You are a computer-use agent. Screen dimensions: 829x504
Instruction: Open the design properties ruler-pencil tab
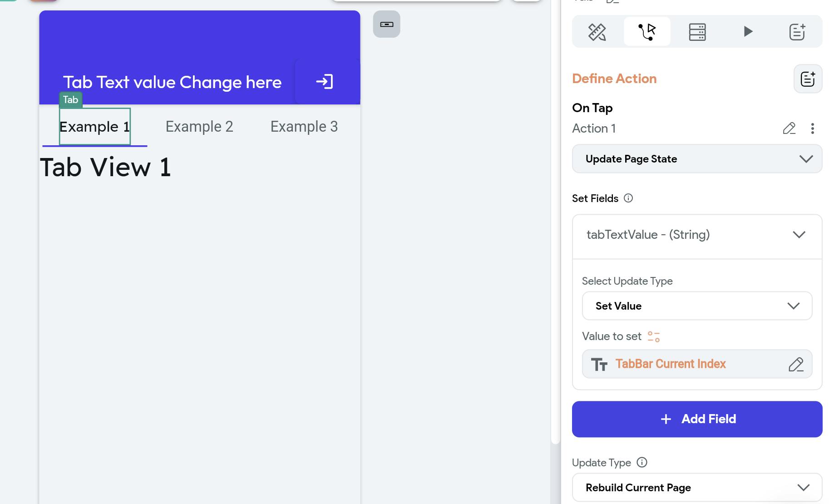[x=597, y=32]
